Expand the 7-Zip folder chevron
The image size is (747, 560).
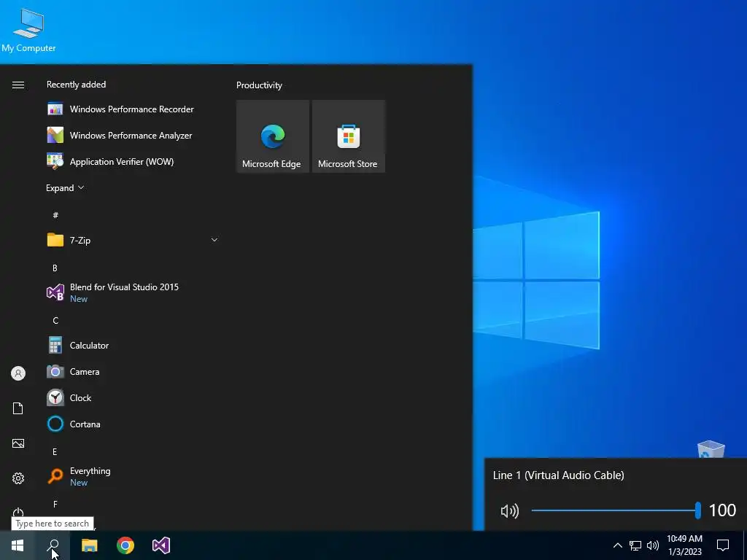pyautogui.click(x=214, y=240)
